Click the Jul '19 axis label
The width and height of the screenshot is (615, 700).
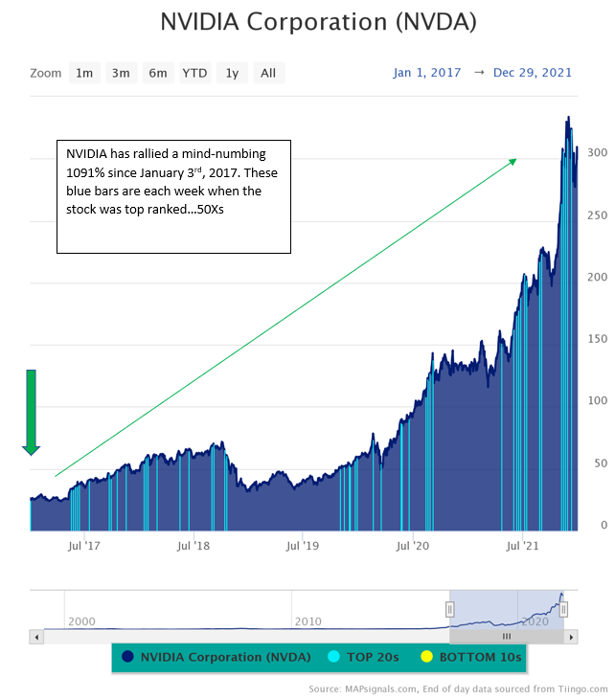click(x=303, y=546)
